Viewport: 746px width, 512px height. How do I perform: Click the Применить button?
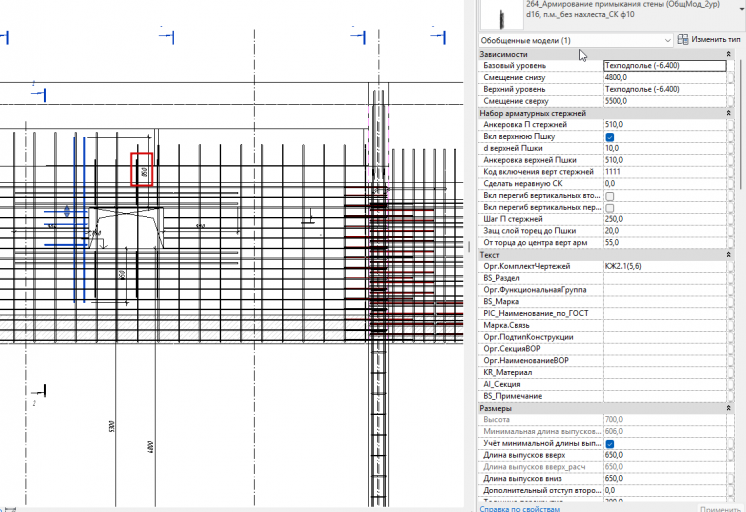point(720,509)
